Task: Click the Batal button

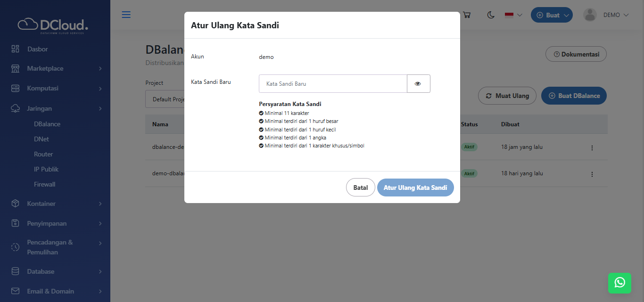Action: pyautogui.click(x=360, y=188)
